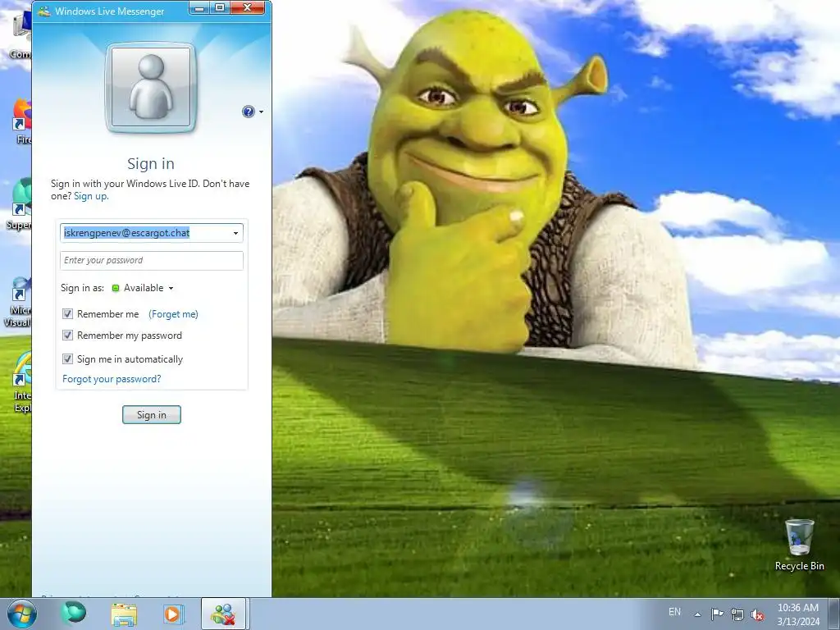Select the Recycle Bin desktop icon
Image resolution: width=840 pixels, height=630 pixels.
click(x=799, y=545)
